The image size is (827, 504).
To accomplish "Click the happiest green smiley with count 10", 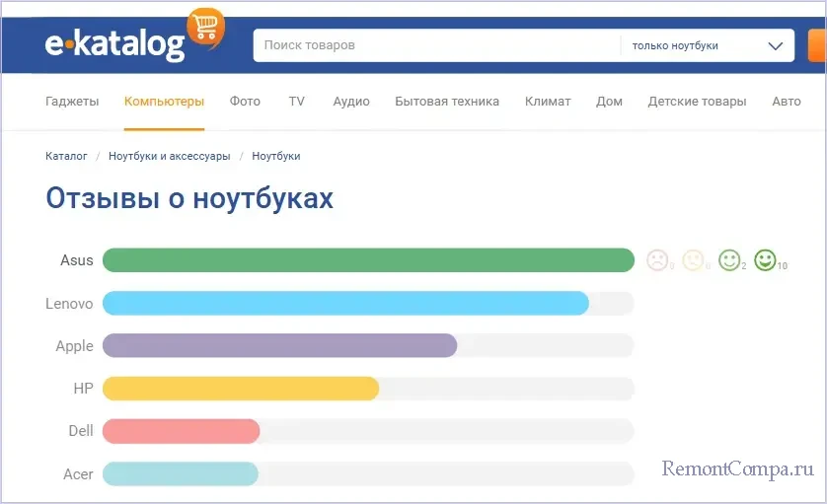I will click(765, 260).
